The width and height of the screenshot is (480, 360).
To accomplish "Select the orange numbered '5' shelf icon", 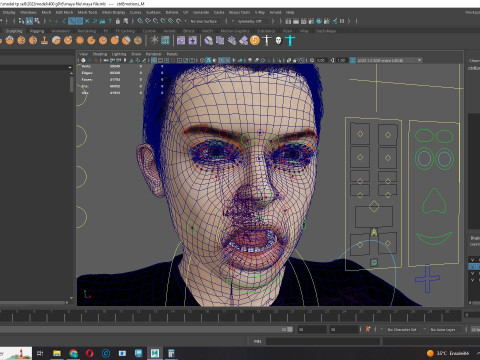I will [x=255, y=41].
